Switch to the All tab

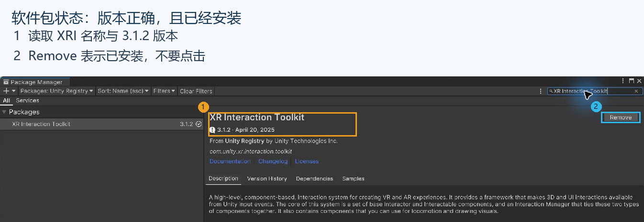pyautogui.click(x=6, y=101)
